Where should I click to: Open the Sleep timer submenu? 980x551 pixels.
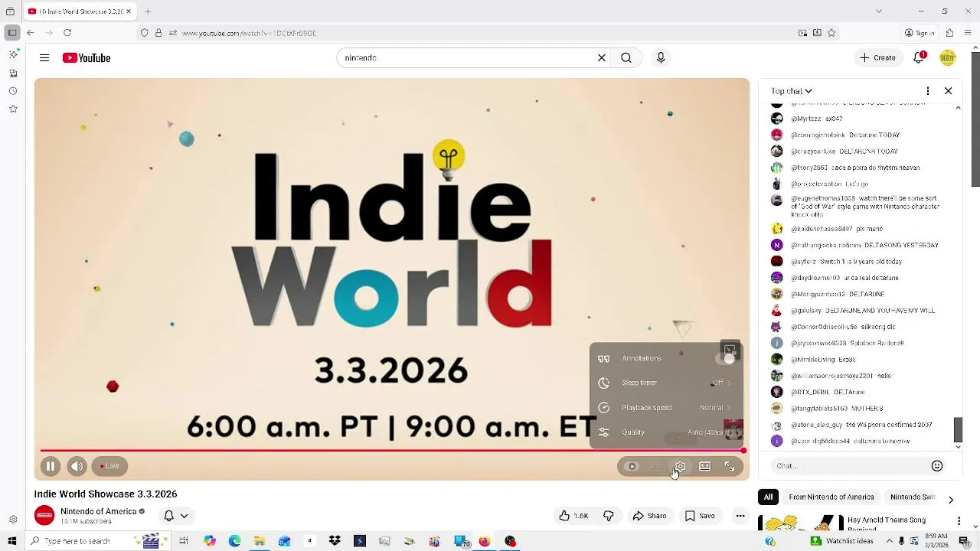pyautogui.click(x=666, y=383)
